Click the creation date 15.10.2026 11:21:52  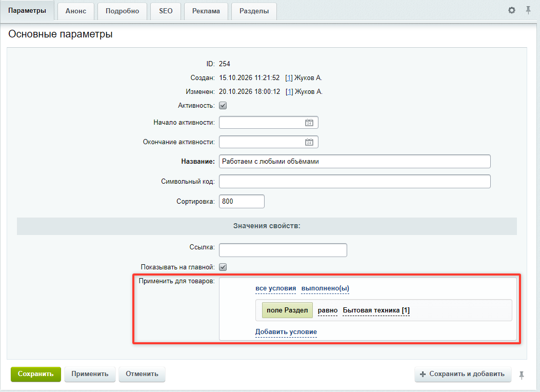coord(249,78)
